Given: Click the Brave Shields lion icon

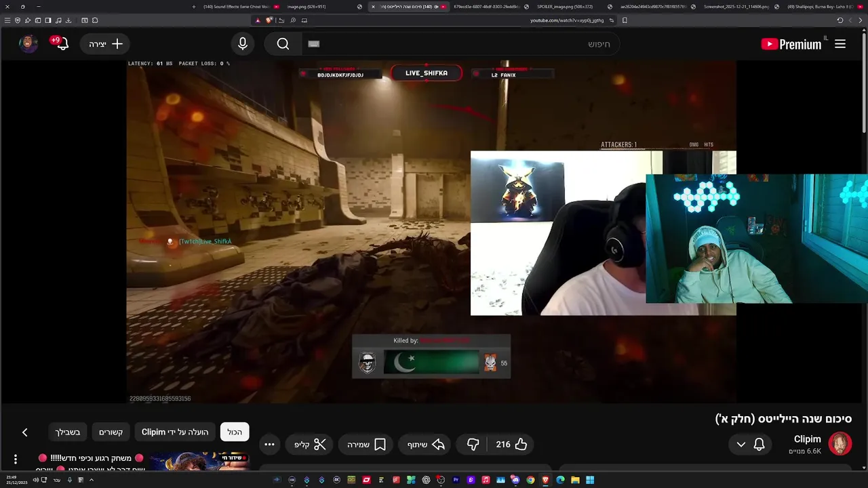Looking at the screenshot, I should point(269,20).
